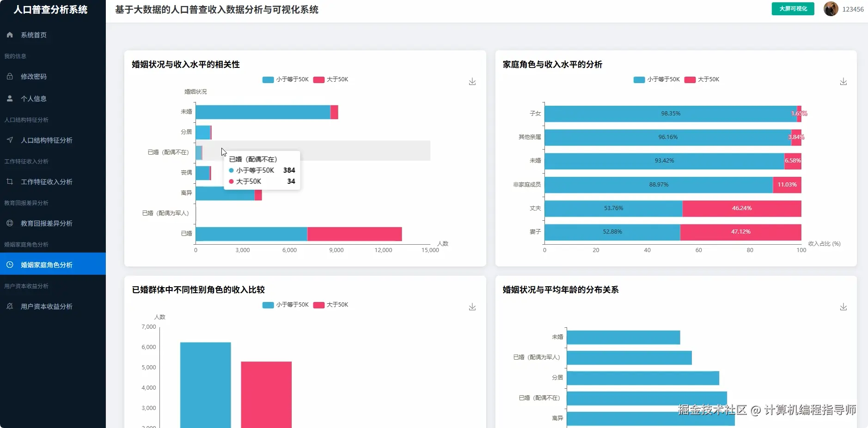Open the 个人信息 menu item

pos(53,98)
